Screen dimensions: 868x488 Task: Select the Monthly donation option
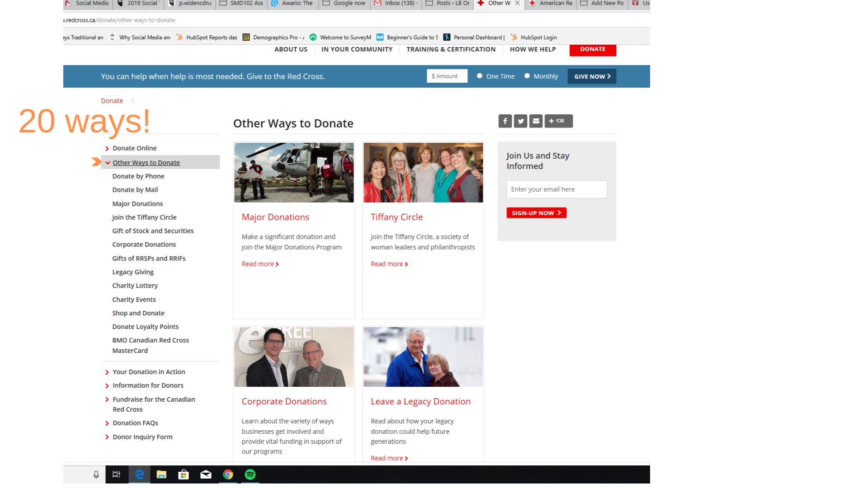tap(527, 76)
